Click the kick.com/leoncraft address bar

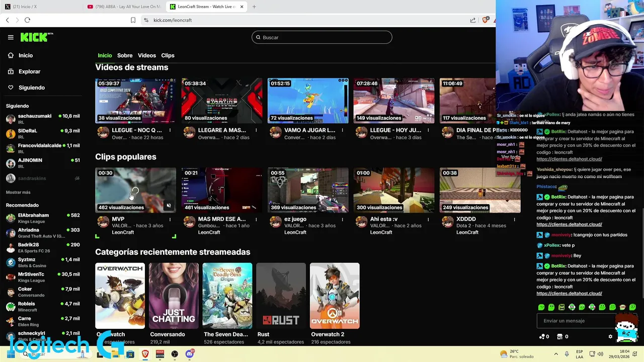[x=302, y=20]
